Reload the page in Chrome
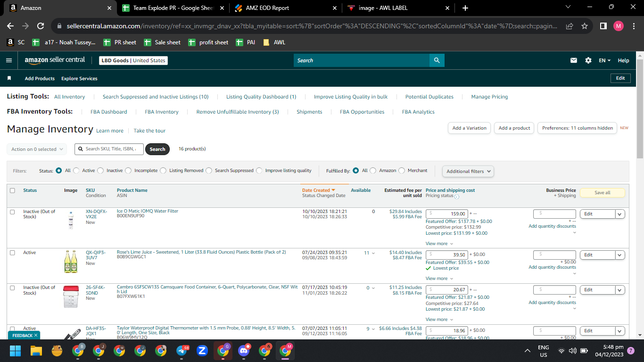This screenshot has width=644, height=362. click(x=41, y=26)
